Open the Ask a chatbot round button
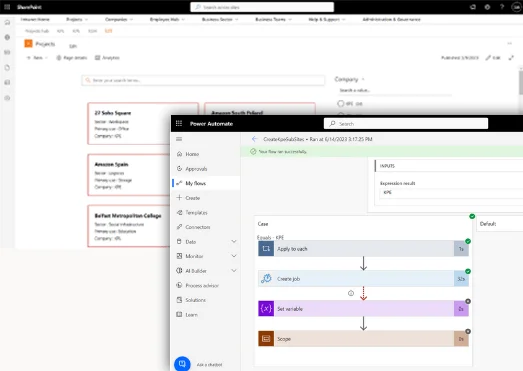This screenshot has width=523, height=371. pos(182,364)
